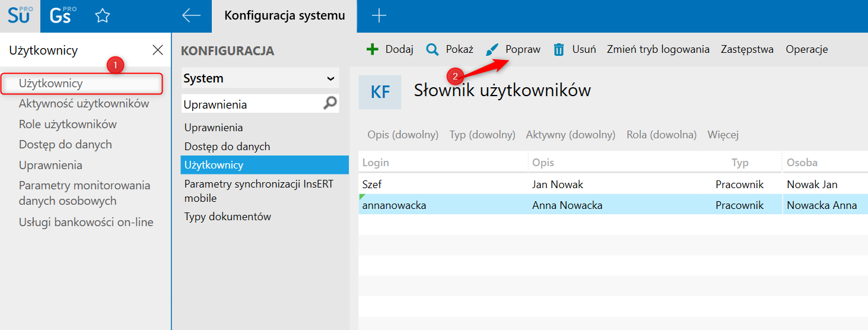Open the Gs PRO module icon

click(63, 16)
